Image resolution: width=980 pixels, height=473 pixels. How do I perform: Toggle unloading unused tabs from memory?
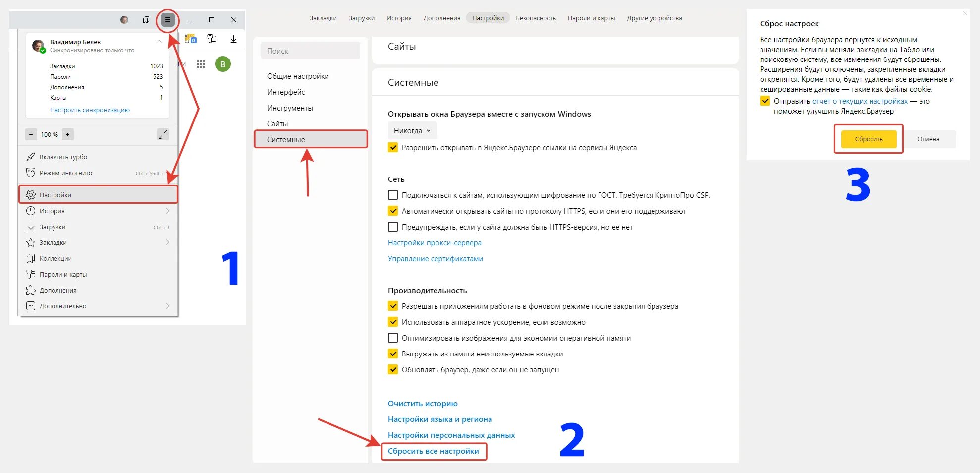(x=393, y=354)
